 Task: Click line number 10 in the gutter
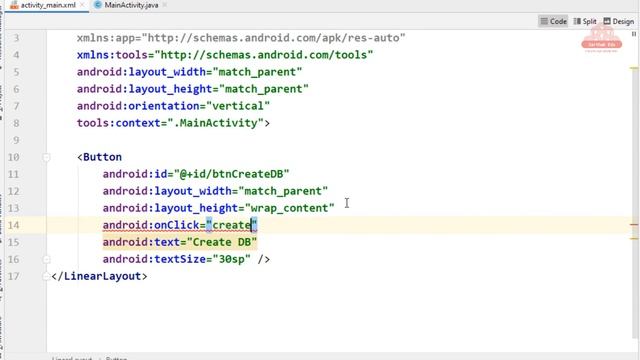tap(13, 157)
